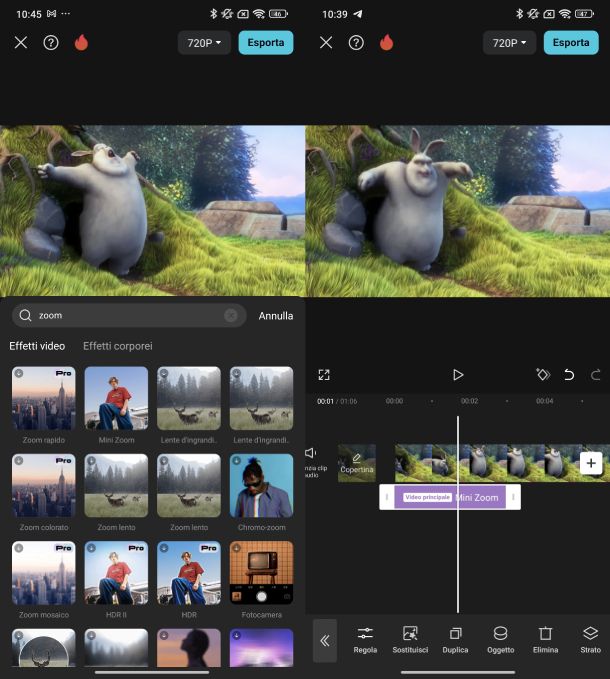Viewport: 610px width, 679px height.
Task: Tap the flame icon on the right screen
Action: [387, 42]
